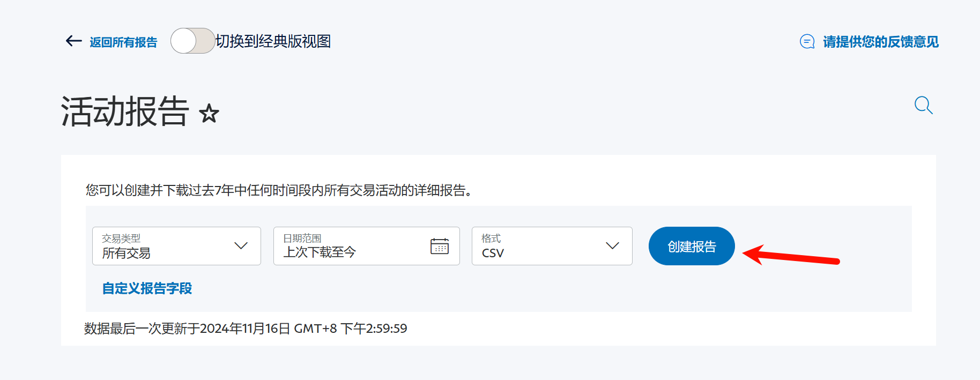Open the 请提供您的反馈意见 link
The height and width of the screenshot is (380, 980).
[881, 42]
